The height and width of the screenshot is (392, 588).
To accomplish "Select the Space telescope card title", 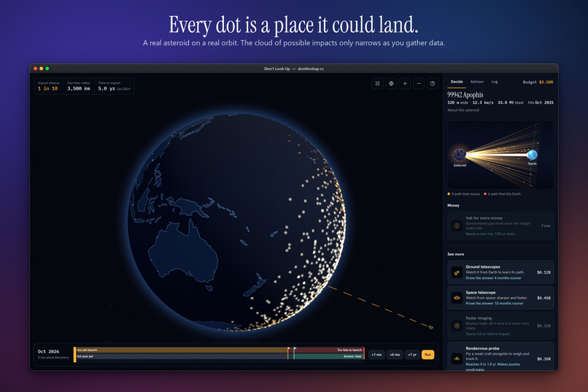I will pos(480,292).
